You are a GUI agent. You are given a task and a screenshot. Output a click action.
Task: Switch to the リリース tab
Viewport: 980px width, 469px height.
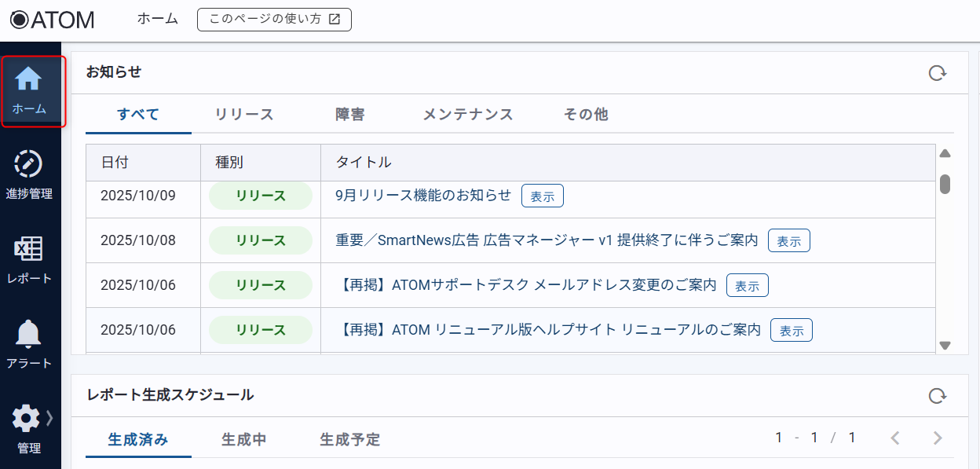244,115
